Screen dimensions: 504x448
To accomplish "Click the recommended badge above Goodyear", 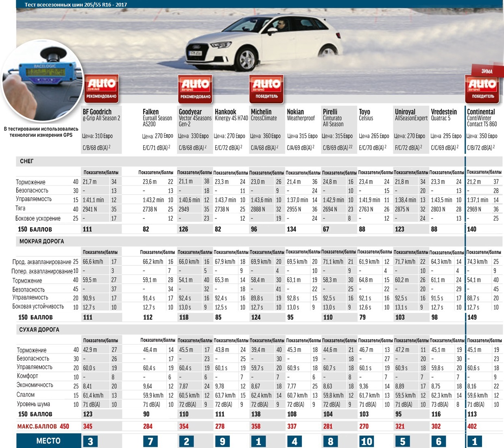I will (195, 88).
